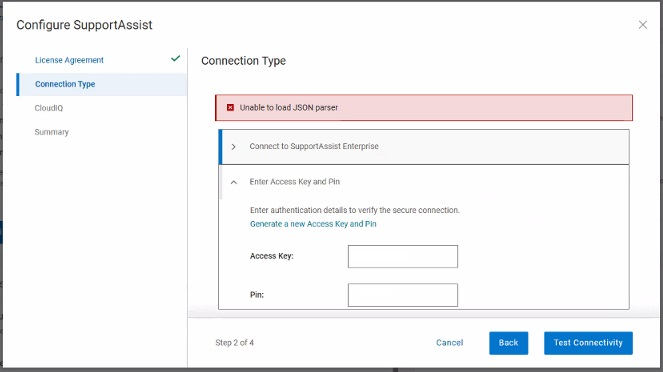663x372 pixels.
Task: Click the Back button
Action: 508,343
